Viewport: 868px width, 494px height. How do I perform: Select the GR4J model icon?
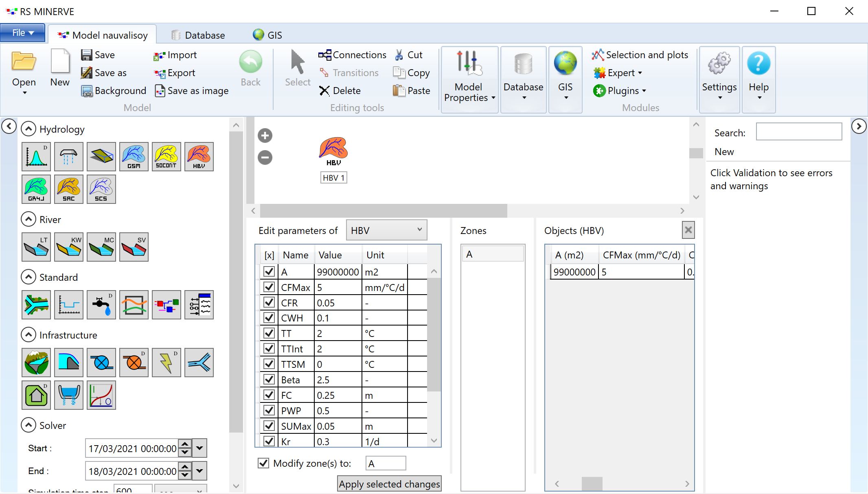[36, 189]
